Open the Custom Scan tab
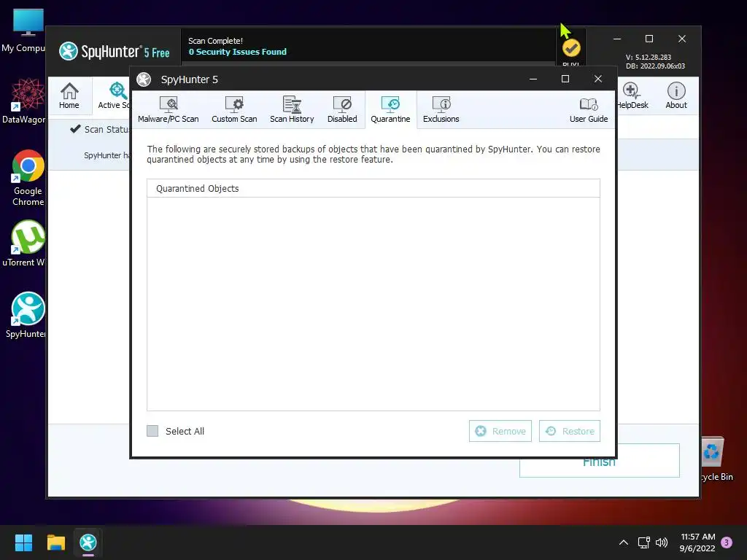The height and width of the screenshot is (560, 747). 234,109
